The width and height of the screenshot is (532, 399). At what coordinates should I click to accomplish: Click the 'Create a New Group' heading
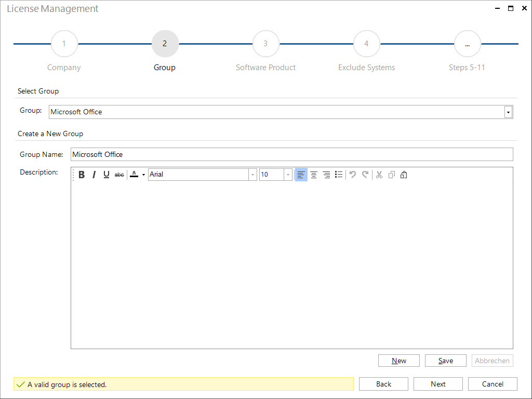coord(50,134)
